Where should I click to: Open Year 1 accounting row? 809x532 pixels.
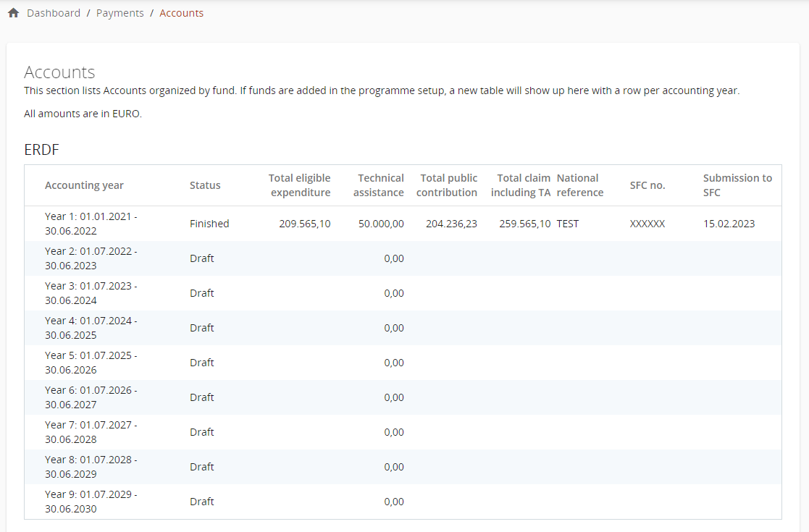click(x=91, y=224)
